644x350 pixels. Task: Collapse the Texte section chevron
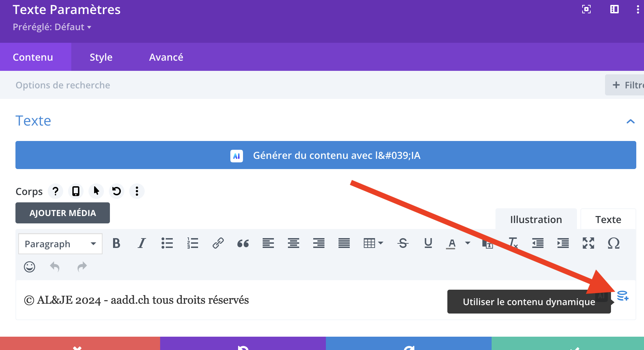pos(630,121)
